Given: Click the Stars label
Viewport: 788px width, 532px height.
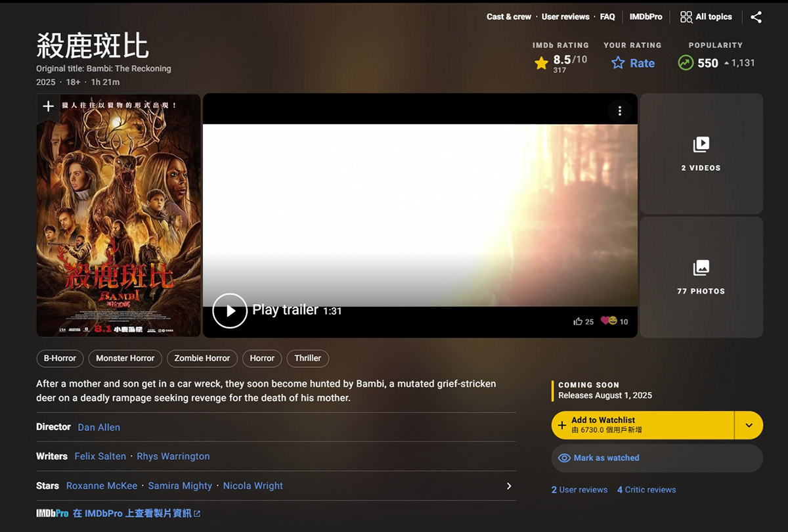Looking at the screenshot, I should (x=47, y=486).
